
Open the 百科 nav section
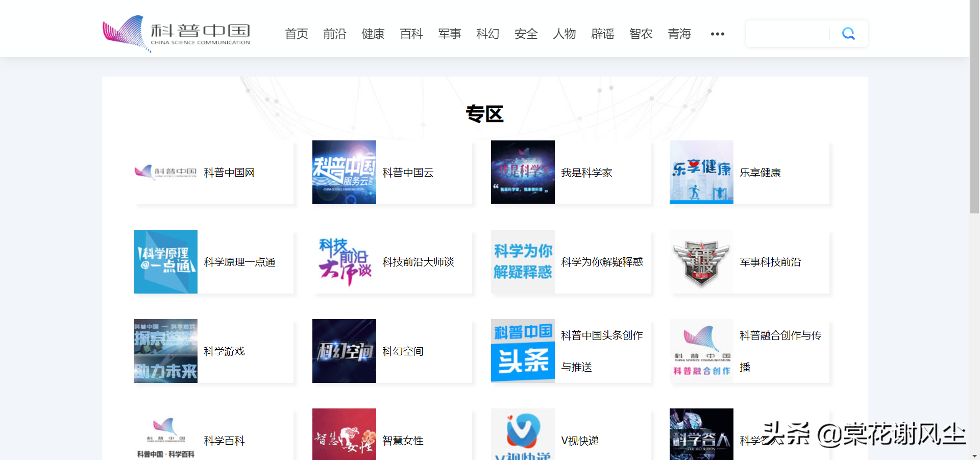coord(411,34)
